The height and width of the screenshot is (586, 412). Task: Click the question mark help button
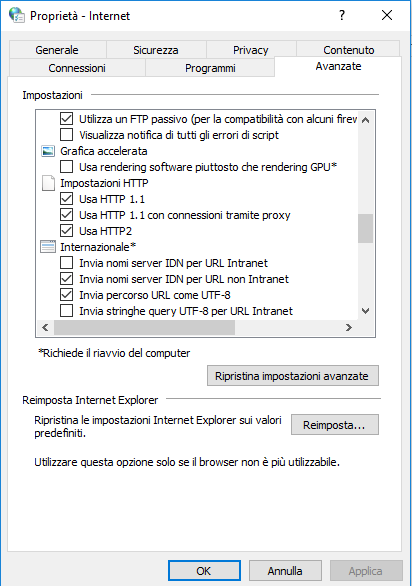(342, 15)
